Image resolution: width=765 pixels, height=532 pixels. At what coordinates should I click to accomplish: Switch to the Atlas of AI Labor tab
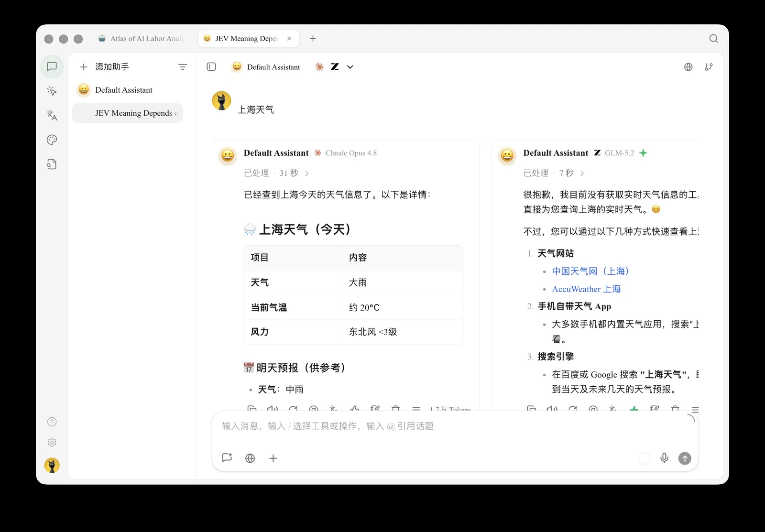pos(141,39)
